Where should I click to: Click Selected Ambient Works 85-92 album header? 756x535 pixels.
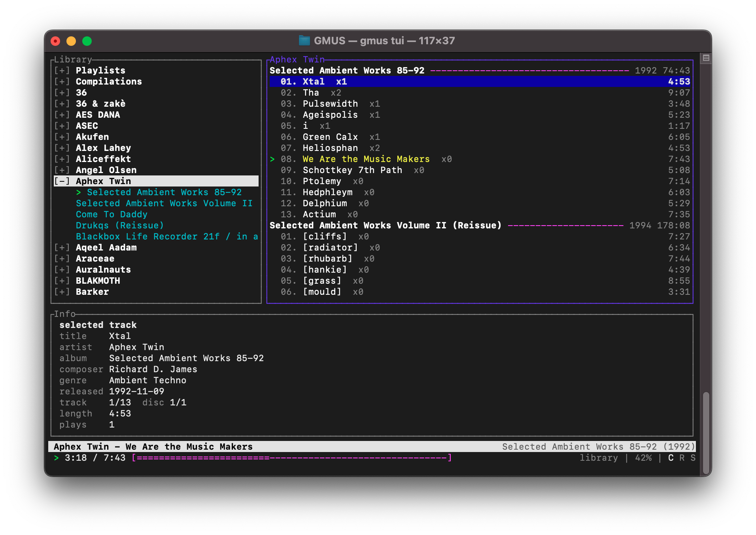pos(480,71)
